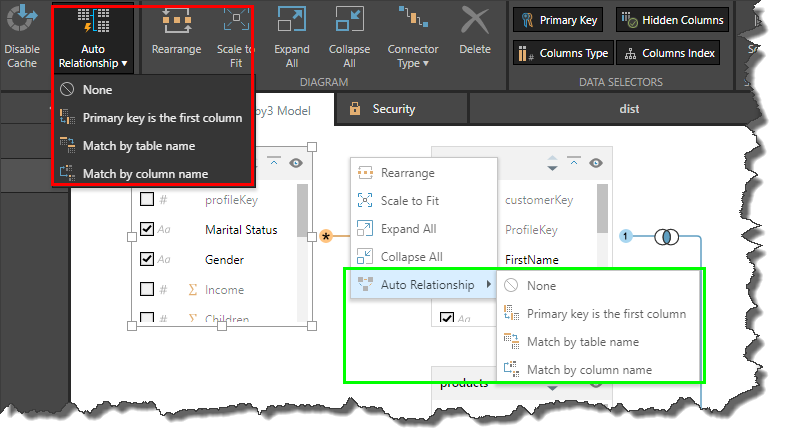
Task: Toggle the Hidden Columns data selector
Action: click(670, 20)
